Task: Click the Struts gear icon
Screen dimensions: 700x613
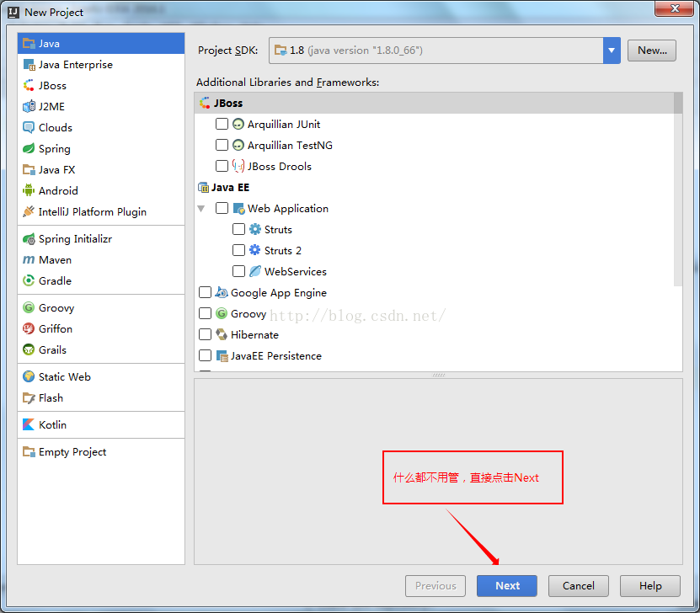Action: coord(255,229)
